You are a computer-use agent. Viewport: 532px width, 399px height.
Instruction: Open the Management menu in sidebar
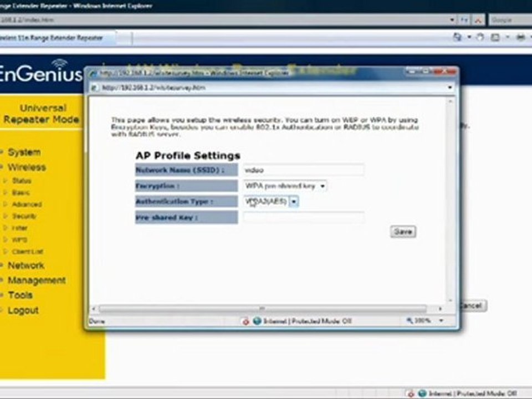37,280
